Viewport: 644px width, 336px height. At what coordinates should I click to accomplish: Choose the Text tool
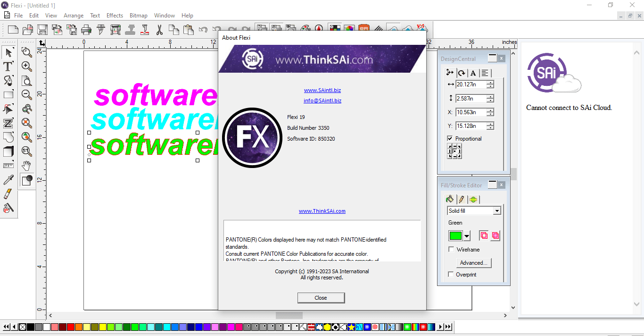pos(8,67)
